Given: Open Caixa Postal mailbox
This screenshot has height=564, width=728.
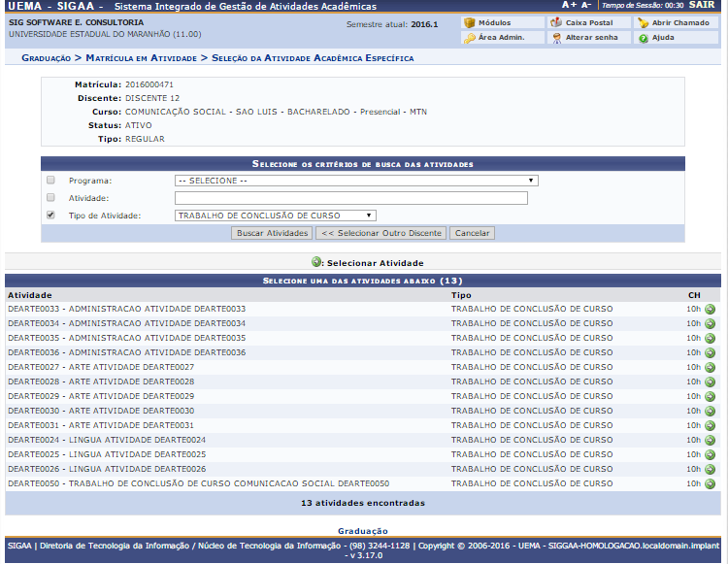Looking at the screenshot, I should (587, 22).
